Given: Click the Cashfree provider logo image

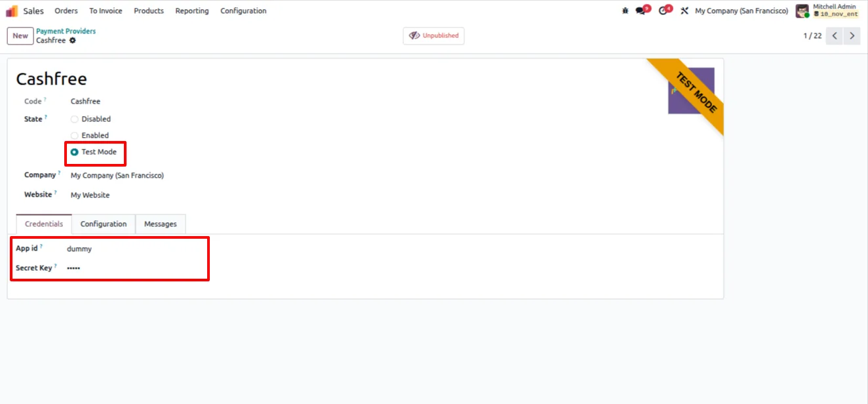Looking at the screenshot, I should [691, 91].
